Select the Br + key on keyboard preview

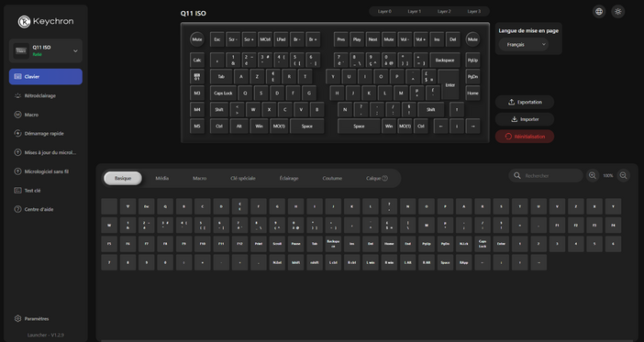[x=313, y=39]
